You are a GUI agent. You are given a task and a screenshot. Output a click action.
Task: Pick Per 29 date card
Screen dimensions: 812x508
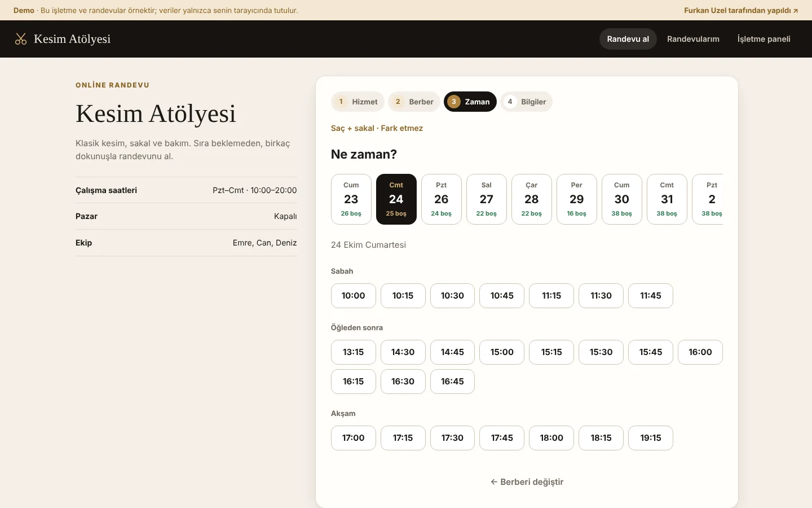[577, 199]
